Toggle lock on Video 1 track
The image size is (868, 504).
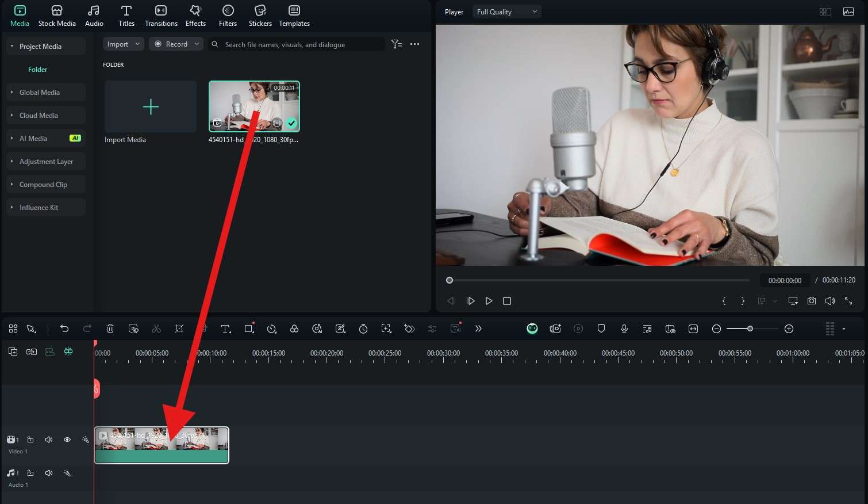coord(30,440)
